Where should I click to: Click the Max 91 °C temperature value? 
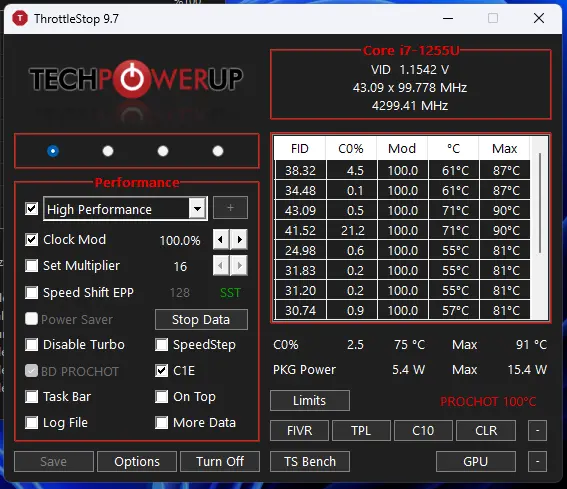click(531, 345)
